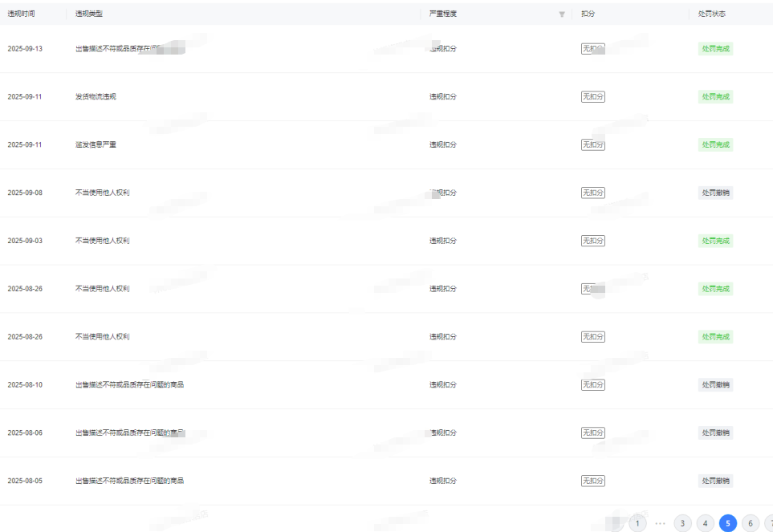This screenshot has height=532, width=773.
Task: Go to page 1 in pagination
Action: (637, 523)
